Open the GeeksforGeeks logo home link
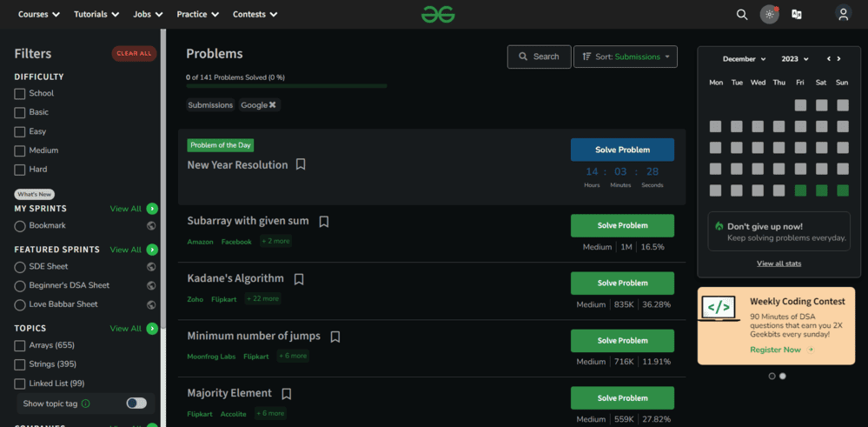The height and width of the screenshot is (427, 868). click(x=438, y=15)
